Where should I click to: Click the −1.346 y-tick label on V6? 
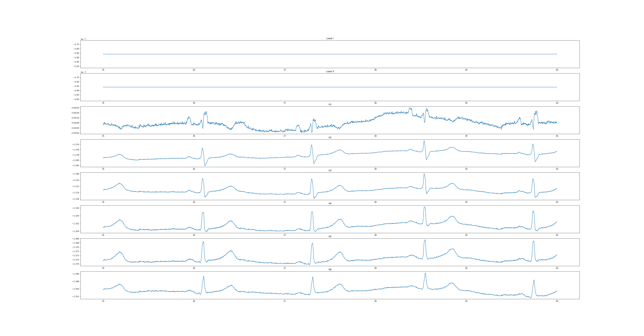[75, 274]
